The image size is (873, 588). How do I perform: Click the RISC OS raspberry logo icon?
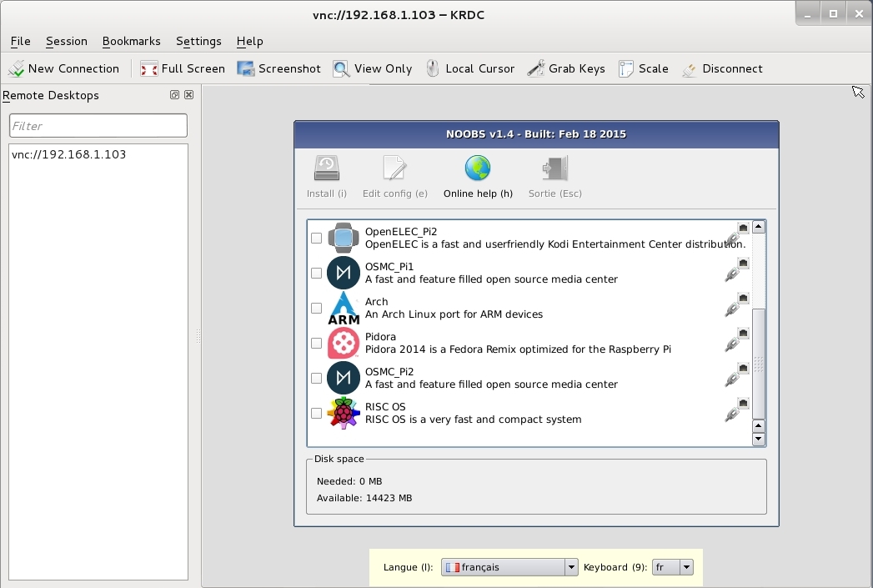343,413
